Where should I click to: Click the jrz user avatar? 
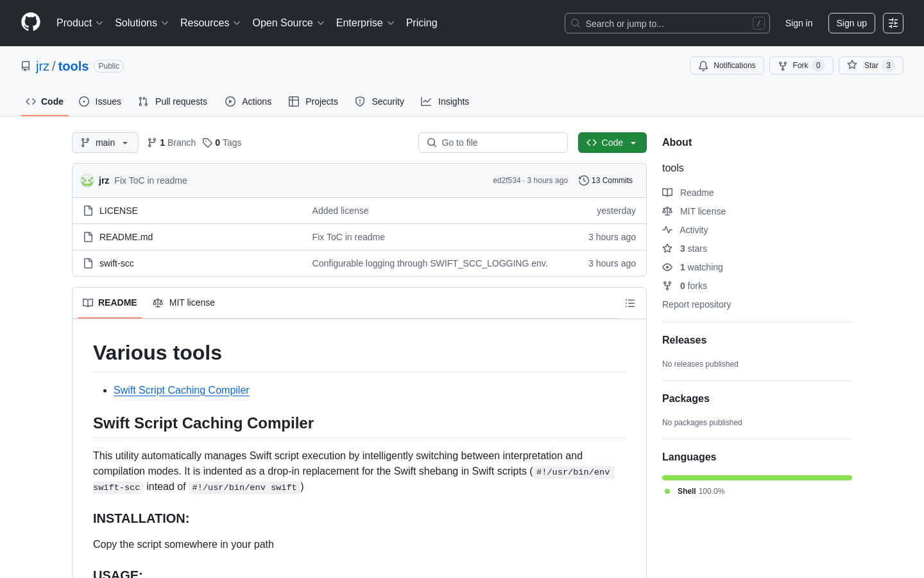click(87, 180)
